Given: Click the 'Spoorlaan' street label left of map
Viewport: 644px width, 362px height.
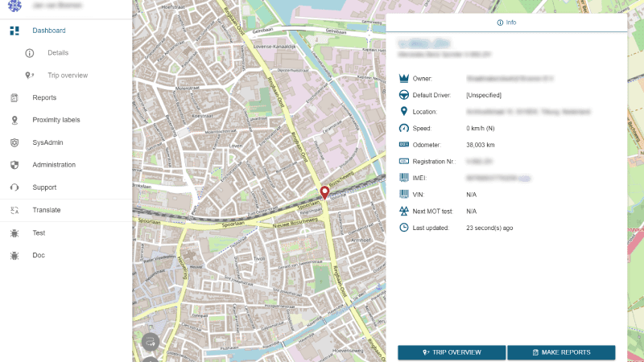Looking at the screenshot, I should (x=149, y=221).
